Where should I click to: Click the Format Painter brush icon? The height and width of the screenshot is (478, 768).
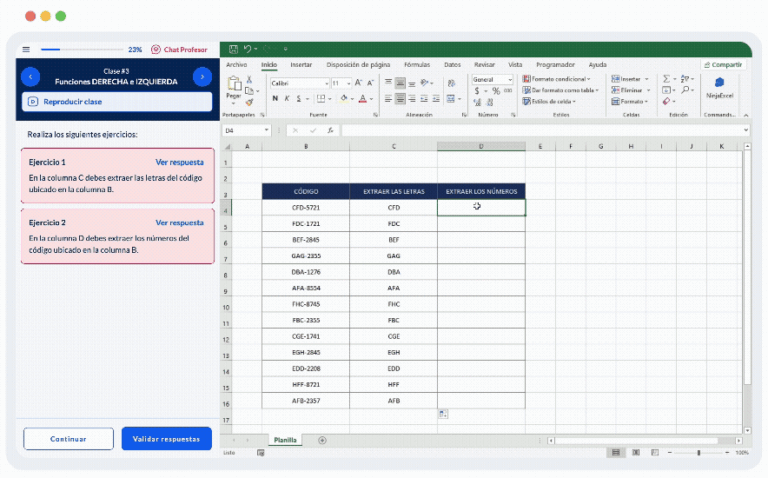point(249,102)
